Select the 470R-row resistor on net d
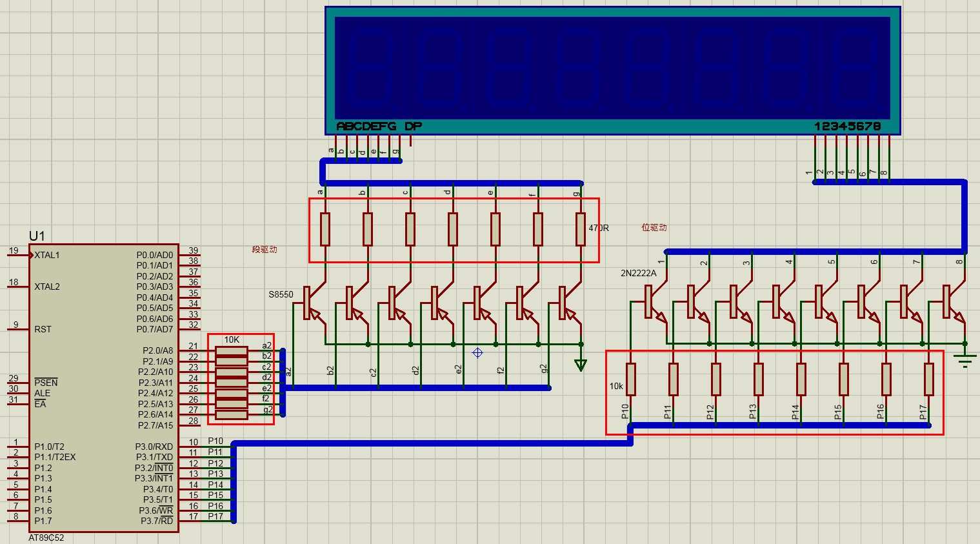 [x=453, y=229]
